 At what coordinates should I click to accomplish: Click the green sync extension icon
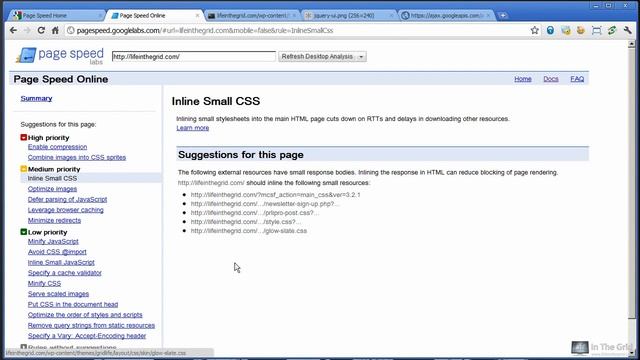[x=611, y=30]
